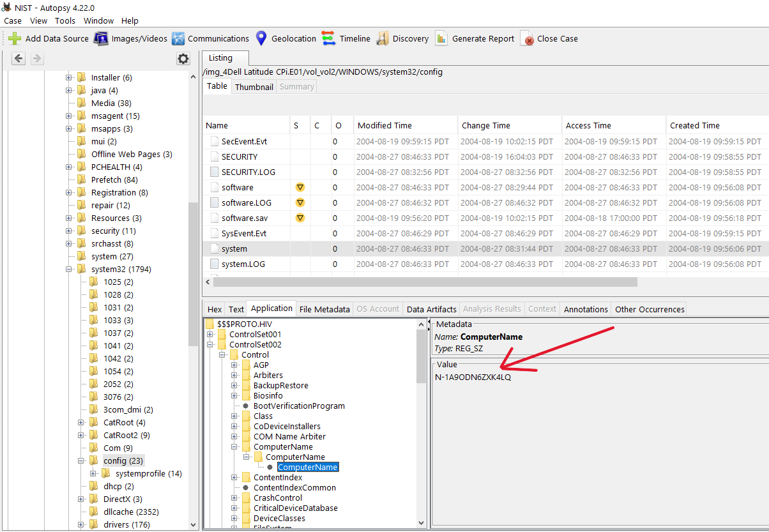
Task: Open the Timeline tool icon
Action: pos(328,38)
